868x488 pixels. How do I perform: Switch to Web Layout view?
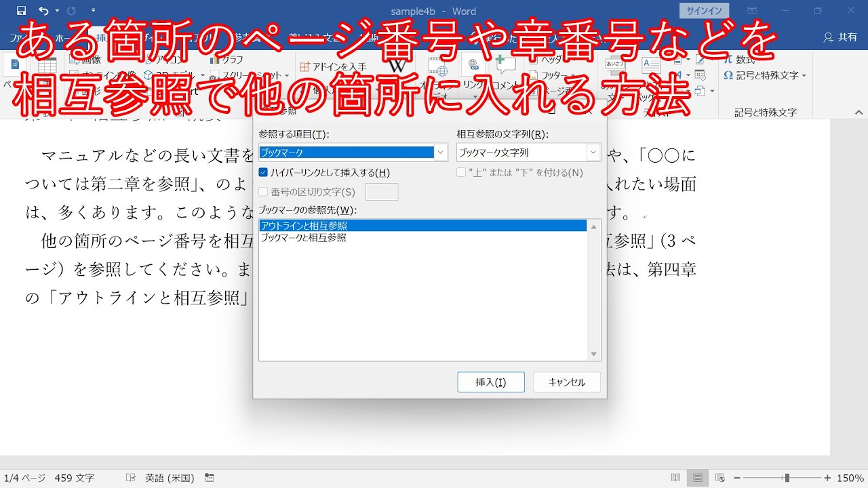pyautogui.click(x=720, y=478)
